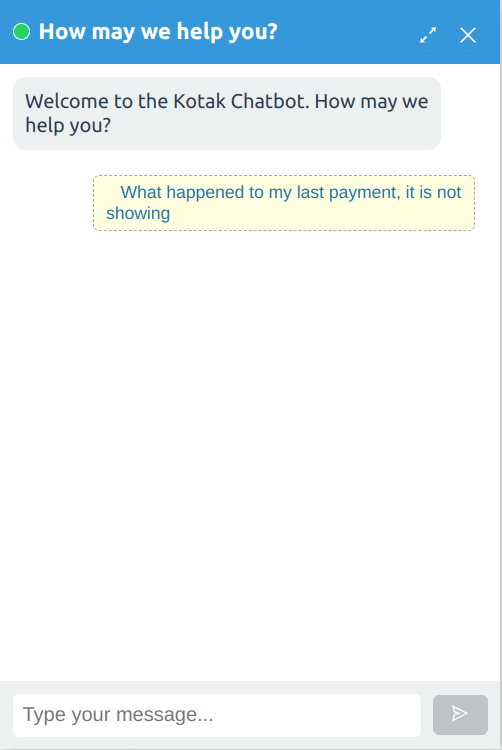502x750 pixels.
Task: Click the gray footer area beside the input box
Action: (427, 715)
